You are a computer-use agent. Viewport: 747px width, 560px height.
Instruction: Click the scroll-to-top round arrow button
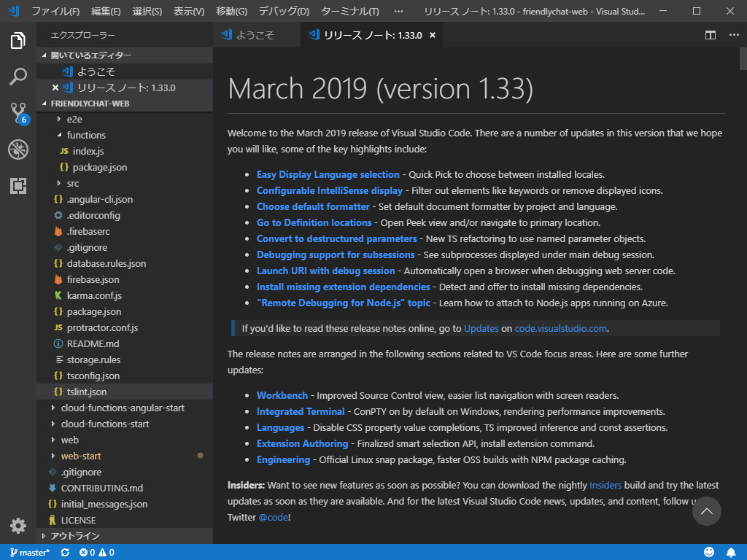pos(706,511)
